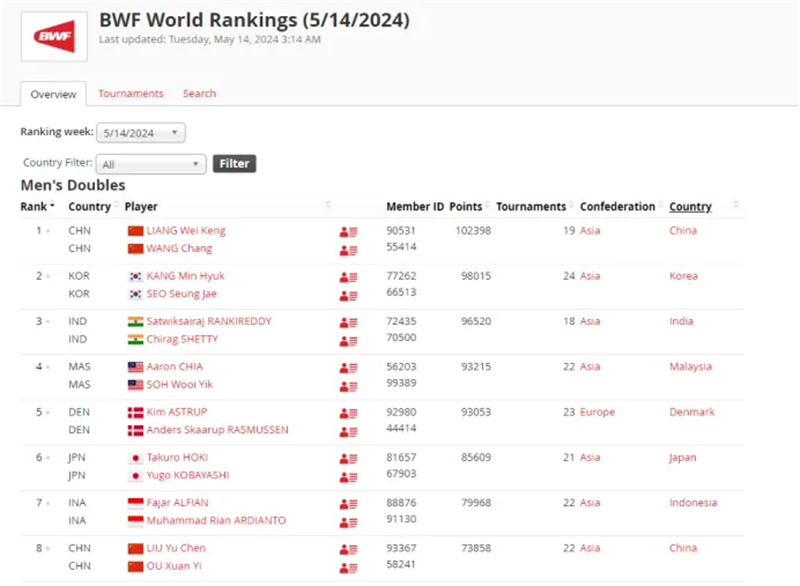Switch to the Tournaments tab

130,93
